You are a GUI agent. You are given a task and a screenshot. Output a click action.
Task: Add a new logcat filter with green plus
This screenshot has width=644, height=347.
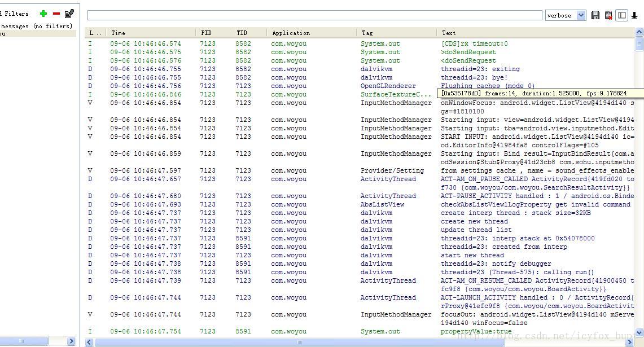click(43, 14)
